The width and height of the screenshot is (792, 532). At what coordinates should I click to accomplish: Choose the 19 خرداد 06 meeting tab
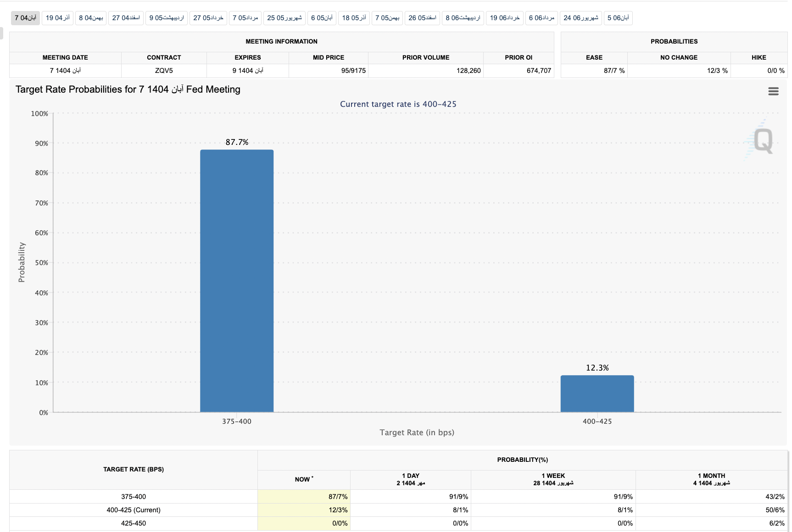coord(505,18)
